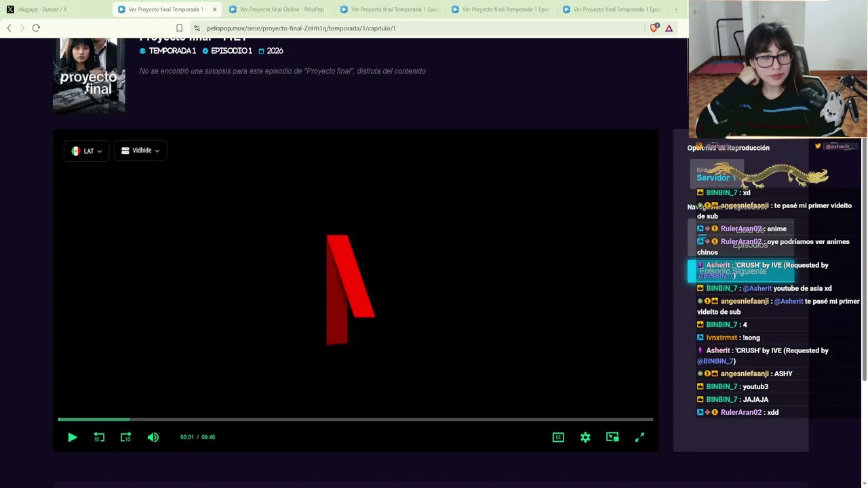This screenshot has height=488, width=868.
Task: Go forward in browser history
Action: click(x=22, y=28)
